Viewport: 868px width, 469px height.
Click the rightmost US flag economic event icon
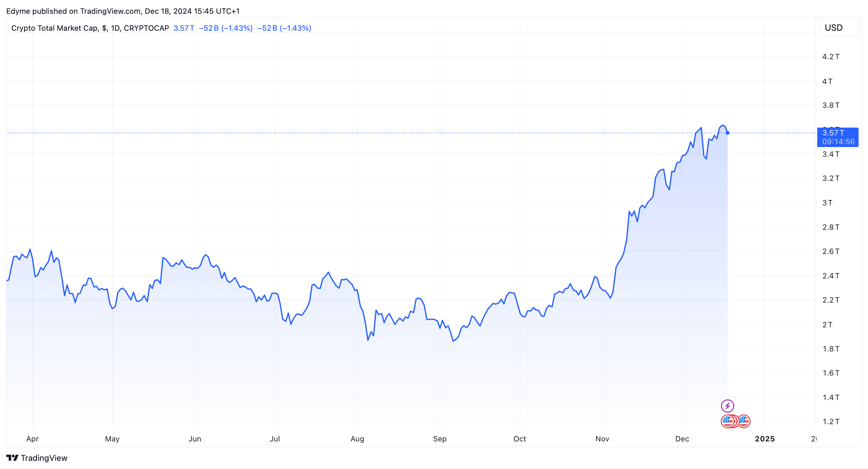click(745, 421)
